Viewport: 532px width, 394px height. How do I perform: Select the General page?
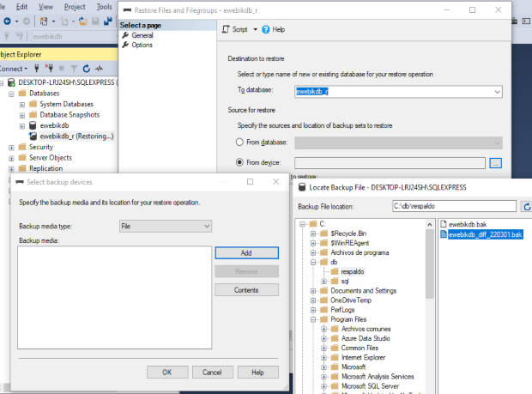click(142, 35)
